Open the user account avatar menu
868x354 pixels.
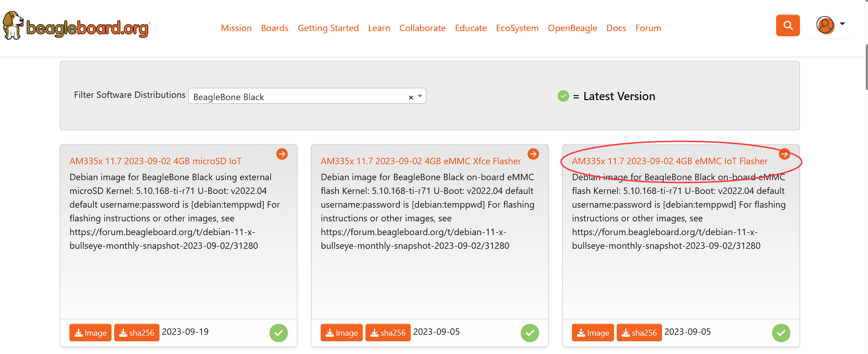pyautogui.click(x=825, y=25)
